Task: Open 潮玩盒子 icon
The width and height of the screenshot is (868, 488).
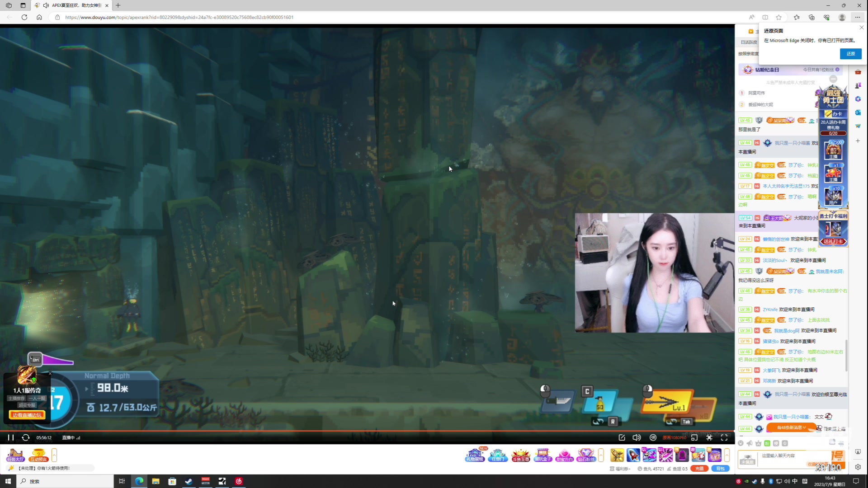Action: click(x=542, y=455)
